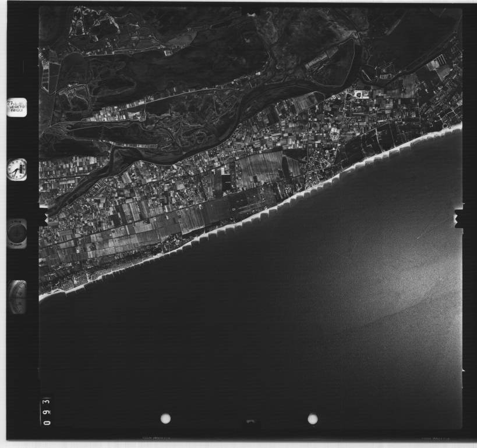Select the top center fiducial notch

point(251,12)
